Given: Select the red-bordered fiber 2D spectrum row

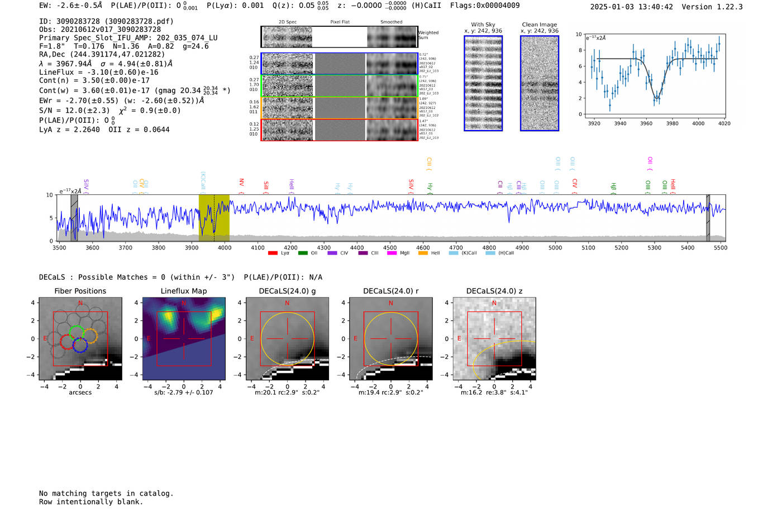Looking at the screenshot, I should click(x=339, y=130).
